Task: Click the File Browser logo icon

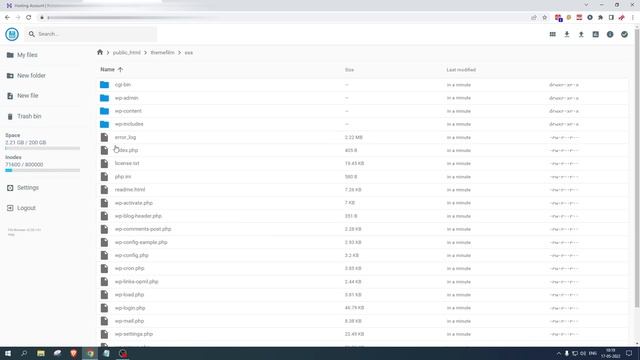Action: click(x=12, y=34)
